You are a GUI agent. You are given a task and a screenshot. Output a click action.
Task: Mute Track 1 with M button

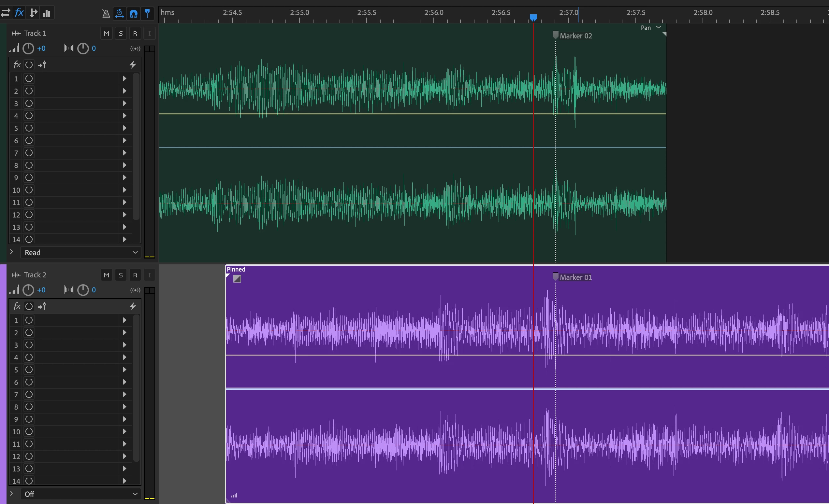point(106,33)
